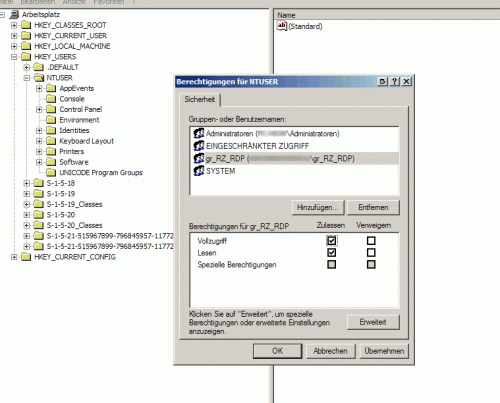This screenshot has height=403, width=500.
Task: Click the dialog help question mark icon
Action: [x=394, y=81]
